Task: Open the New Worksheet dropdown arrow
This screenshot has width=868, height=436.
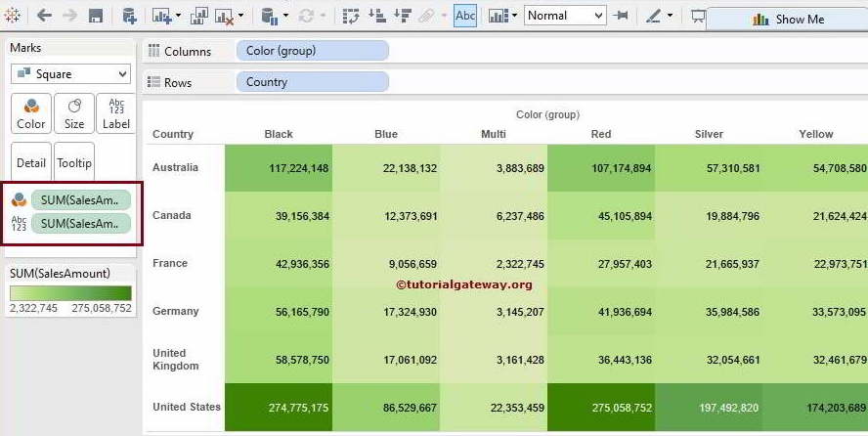Action: click(x=178, y=16)
